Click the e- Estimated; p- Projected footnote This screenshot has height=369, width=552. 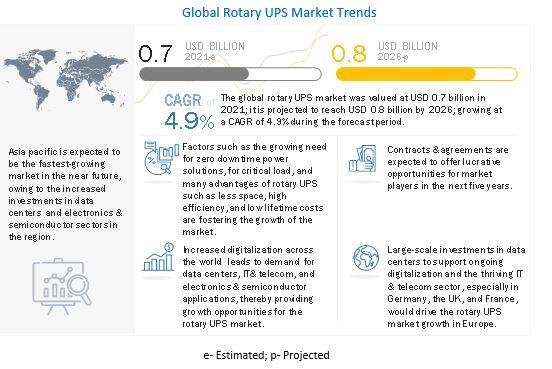tap(266, 355)
